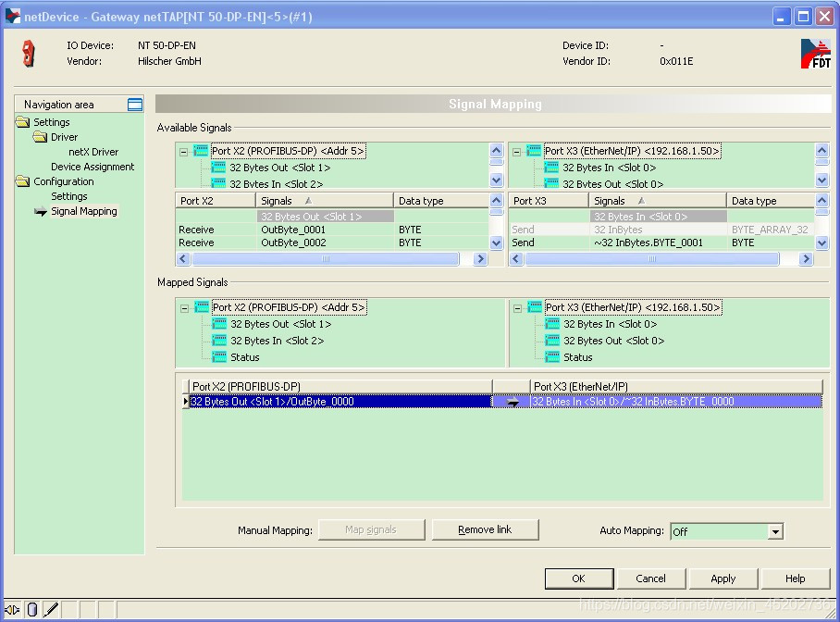Viewport: 840px width, 622px height.
Task: Click the Cancel button
Action: (651, 578)
